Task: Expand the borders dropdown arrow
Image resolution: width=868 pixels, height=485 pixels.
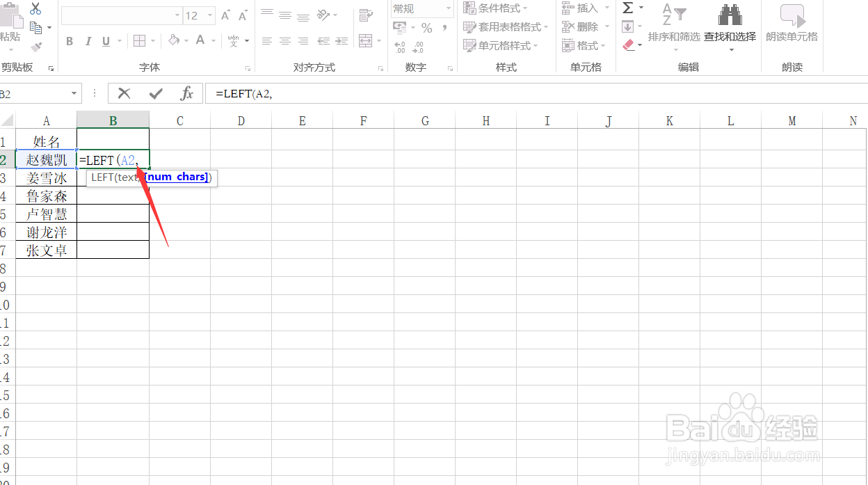Action: pos(153,41)
